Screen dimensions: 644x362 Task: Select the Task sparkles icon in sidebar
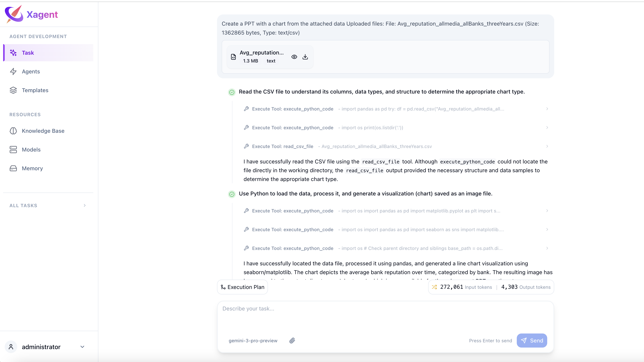point(13,53)
